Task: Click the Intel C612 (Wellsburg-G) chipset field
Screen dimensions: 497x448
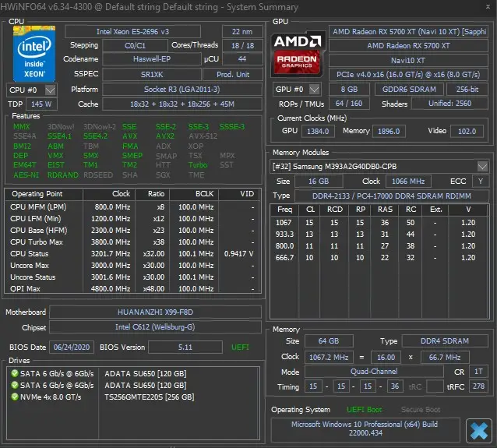Action: [x=155, y=327]
